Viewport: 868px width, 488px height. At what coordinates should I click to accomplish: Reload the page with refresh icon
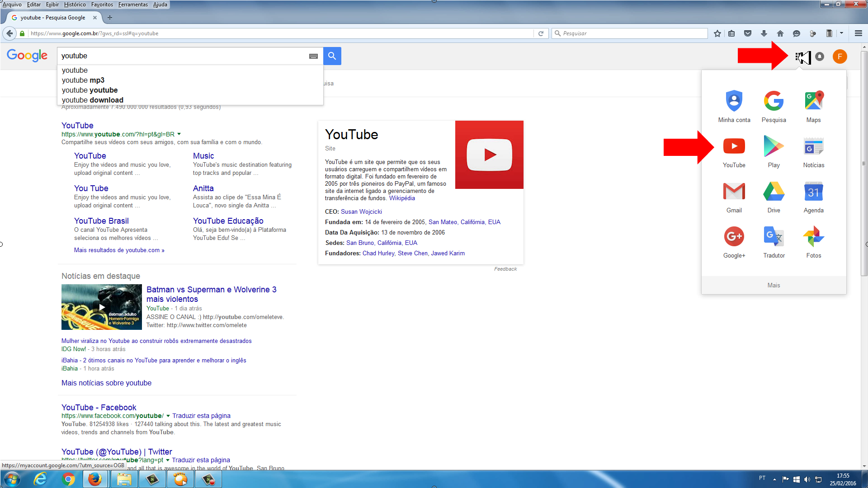pos(541,33)
